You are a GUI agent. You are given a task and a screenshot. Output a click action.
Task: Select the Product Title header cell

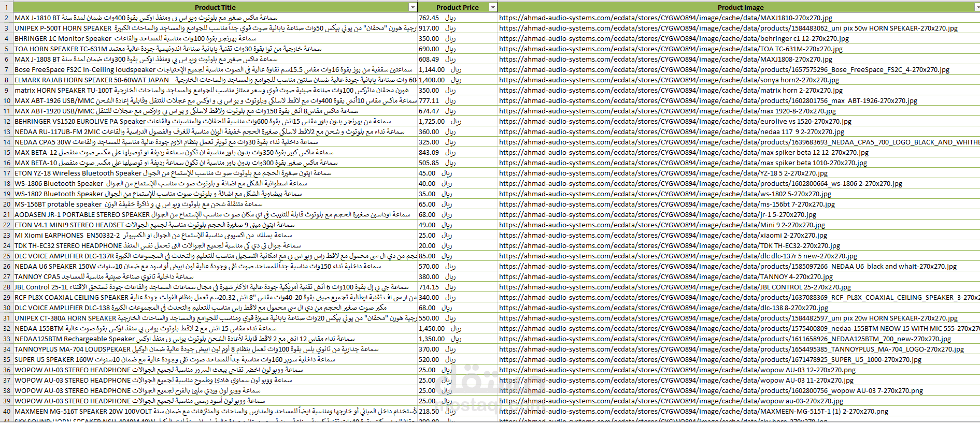click(x=215, y=7)
